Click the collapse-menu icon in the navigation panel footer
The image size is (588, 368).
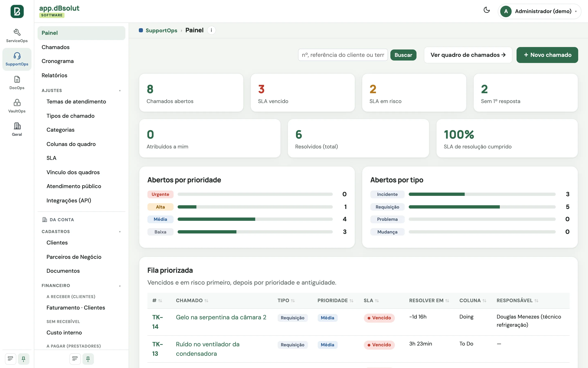pyautogui.click(x=75, y=359)
